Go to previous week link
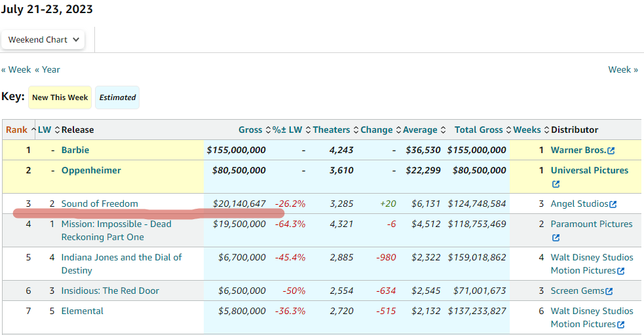This screenshot has width=644, height=335. [16, 70]
